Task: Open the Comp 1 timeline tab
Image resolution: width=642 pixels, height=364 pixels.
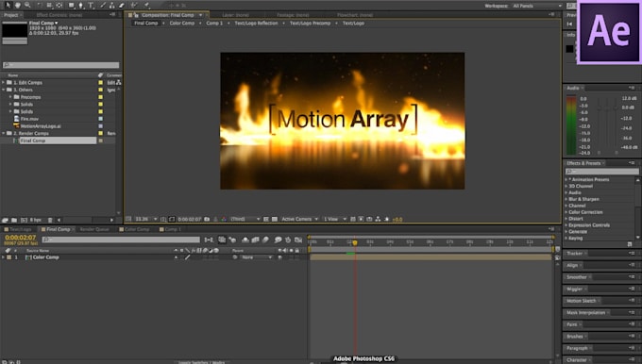Action: 173,229
